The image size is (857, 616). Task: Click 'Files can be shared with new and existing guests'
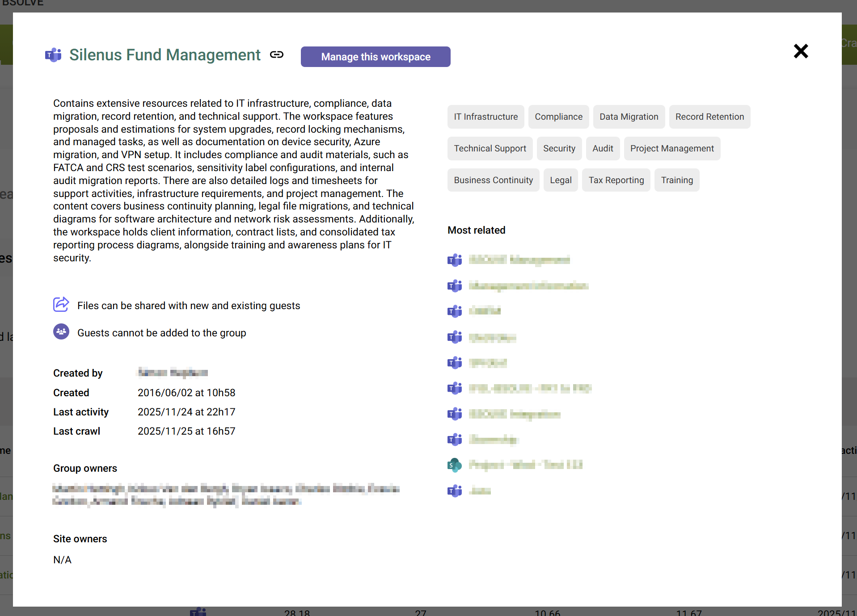pyautogui.click(x=189, y=306)
